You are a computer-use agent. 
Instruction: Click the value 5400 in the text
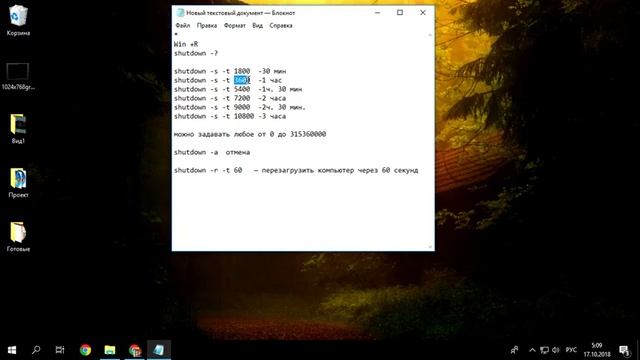click(242, 89)
